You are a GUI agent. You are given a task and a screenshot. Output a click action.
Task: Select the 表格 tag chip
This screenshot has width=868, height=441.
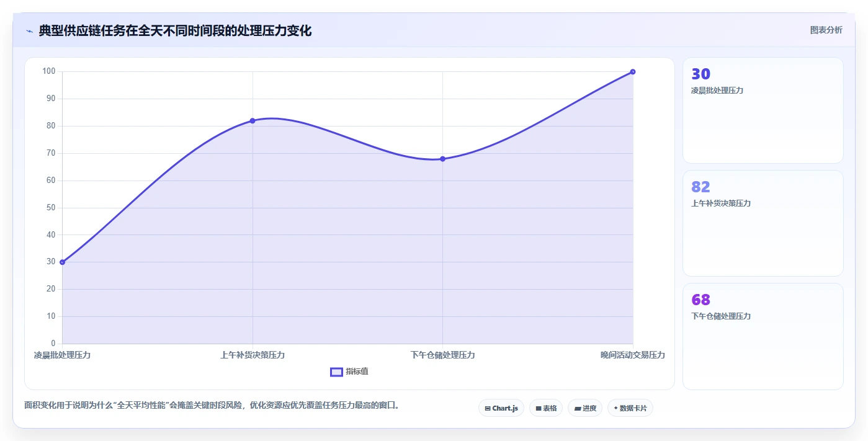tap(546, 408)
